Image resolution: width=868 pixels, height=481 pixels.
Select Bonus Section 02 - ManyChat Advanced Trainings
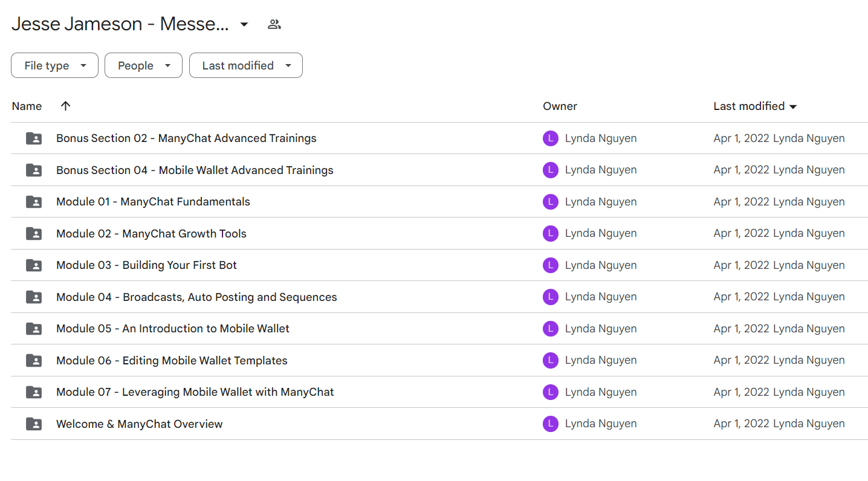click(x=186, y=138)
